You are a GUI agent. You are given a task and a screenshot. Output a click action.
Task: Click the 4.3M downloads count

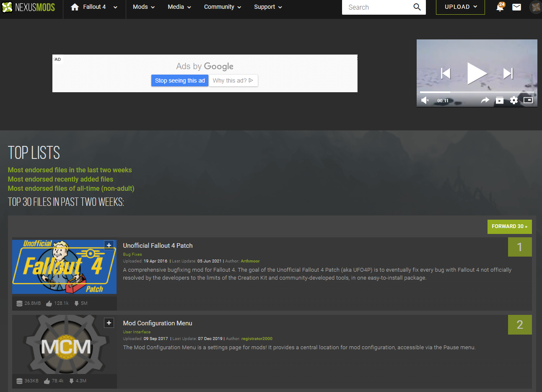tap(81, 381)
